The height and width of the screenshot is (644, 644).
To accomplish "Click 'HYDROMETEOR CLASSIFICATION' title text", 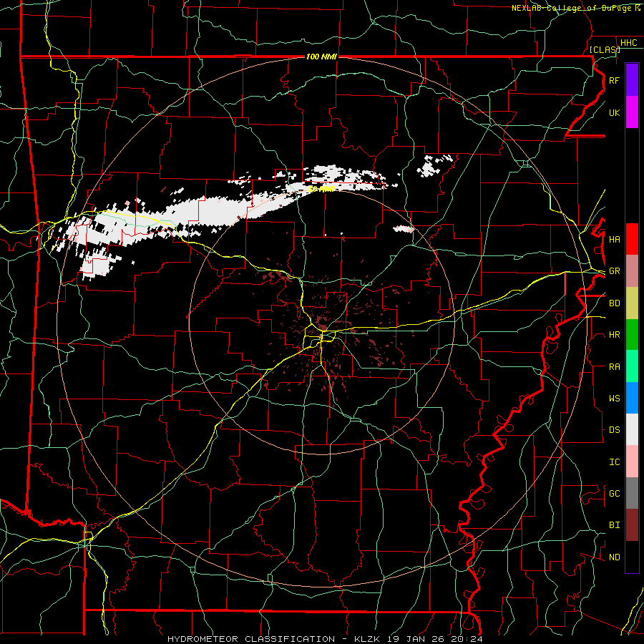I will (251, 639).
